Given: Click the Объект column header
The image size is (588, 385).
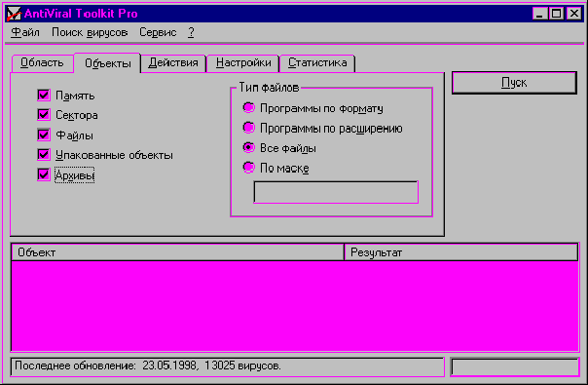Looking at the screenshot, I should click(x=178, y=252).
